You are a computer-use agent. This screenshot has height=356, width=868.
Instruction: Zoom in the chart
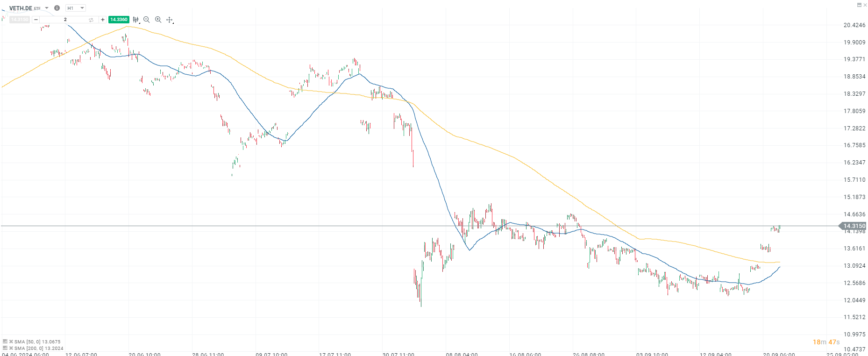click(158, 20)
